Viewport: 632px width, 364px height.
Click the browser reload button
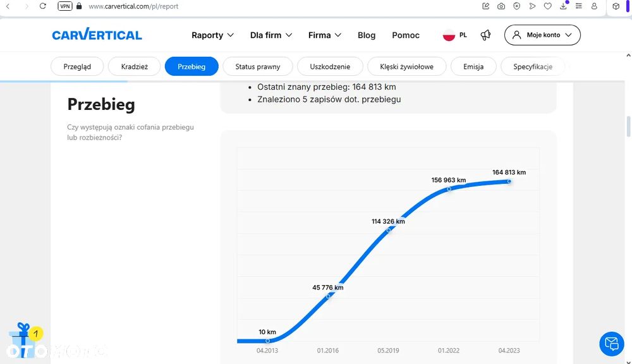tap(43, 6)
